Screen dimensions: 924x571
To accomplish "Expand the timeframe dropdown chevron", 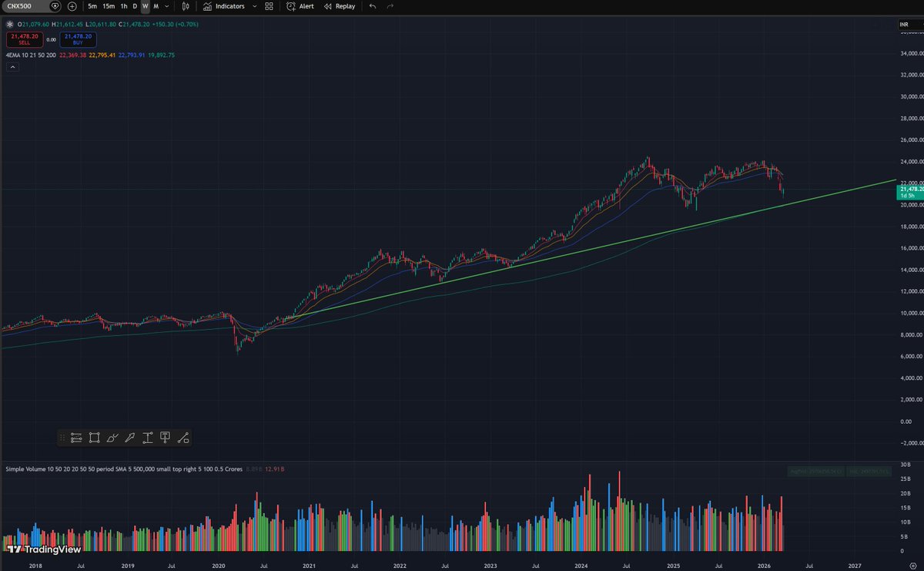I will (167, 6).
